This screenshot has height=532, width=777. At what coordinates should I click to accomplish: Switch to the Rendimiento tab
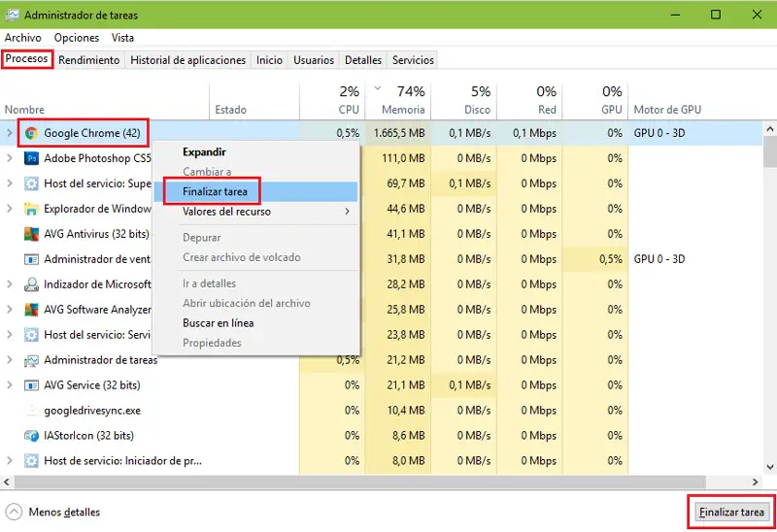point(89,60)
